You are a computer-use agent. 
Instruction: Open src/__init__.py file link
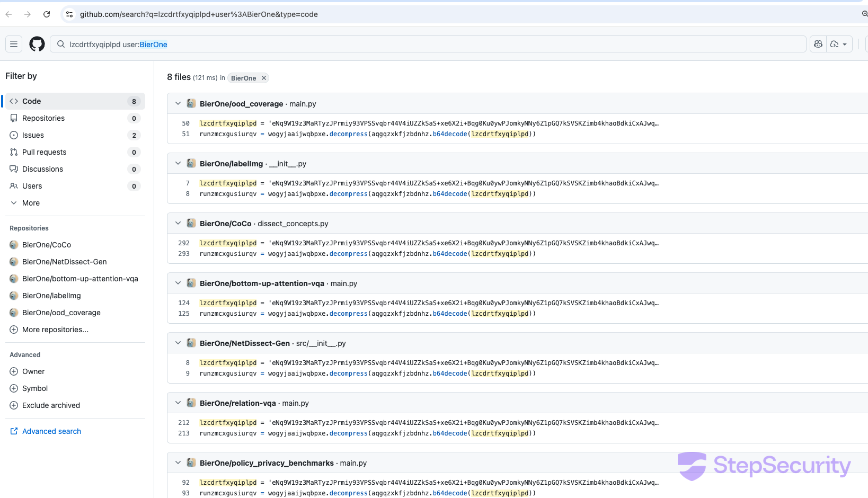(x=321, y=343)
